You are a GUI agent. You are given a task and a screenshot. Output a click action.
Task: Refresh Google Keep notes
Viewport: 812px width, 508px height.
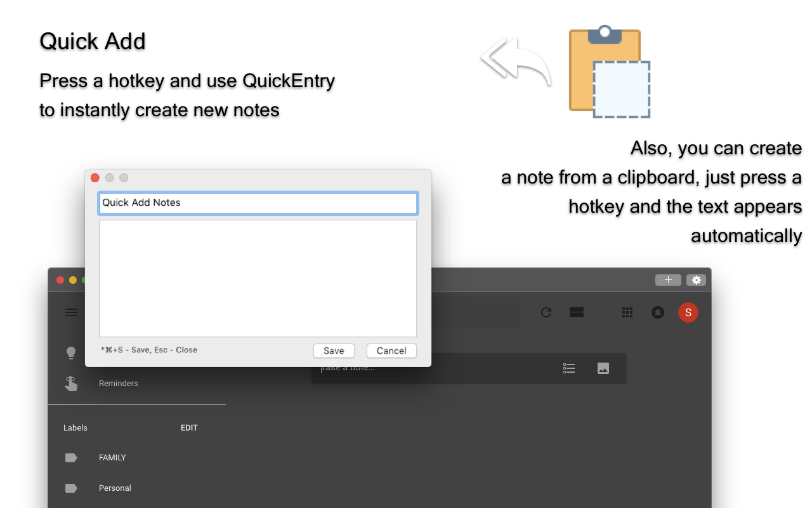[x=546, y=312]
